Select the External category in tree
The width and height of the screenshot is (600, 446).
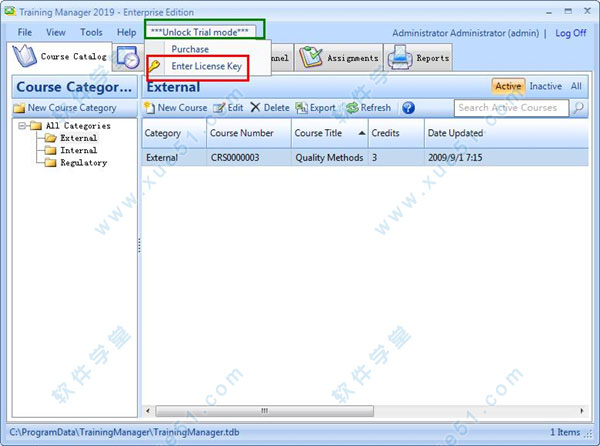point(78,138)
